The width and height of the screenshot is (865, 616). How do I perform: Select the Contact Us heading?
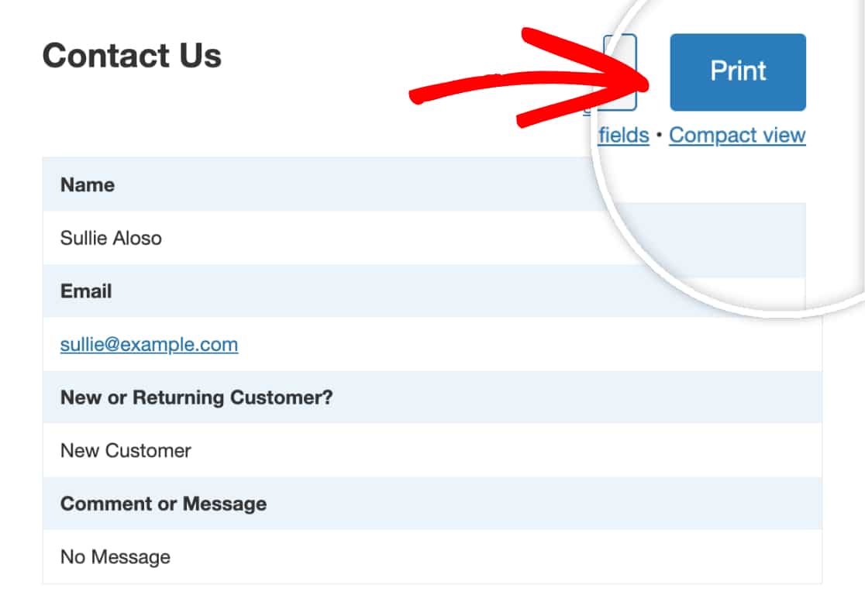[x=132, y=56]
